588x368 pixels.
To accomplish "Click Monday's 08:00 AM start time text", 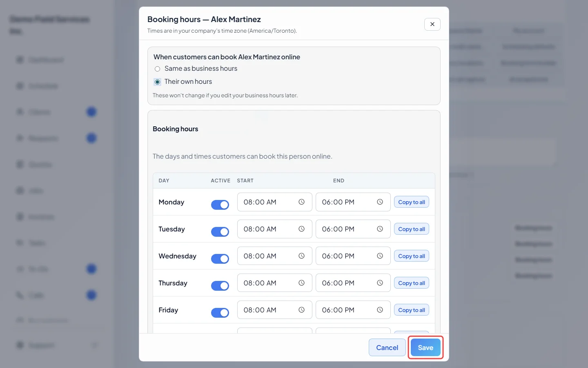I will point(260,202).
